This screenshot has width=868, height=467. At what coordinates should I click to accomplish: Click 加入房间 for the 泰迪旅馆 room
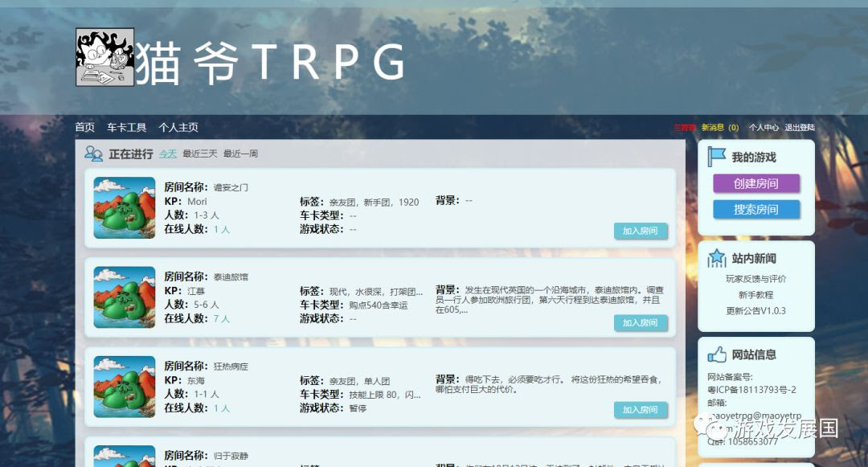(x=641, y=322)
